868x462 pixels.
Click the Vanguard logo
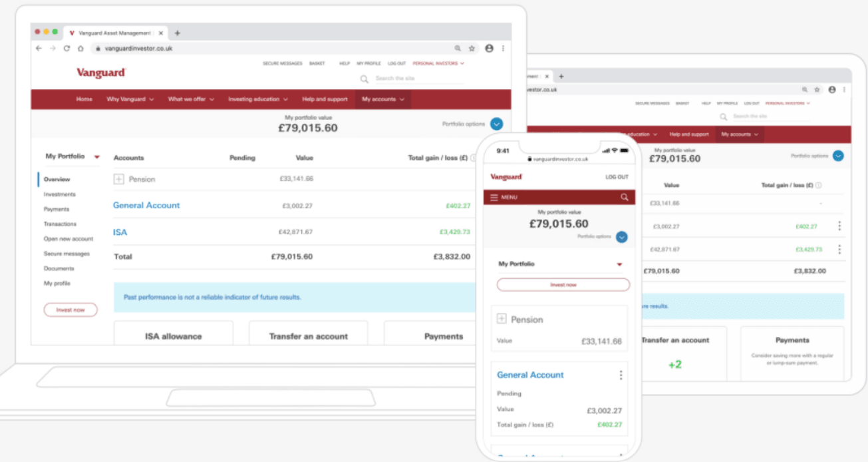click(101, 73)
